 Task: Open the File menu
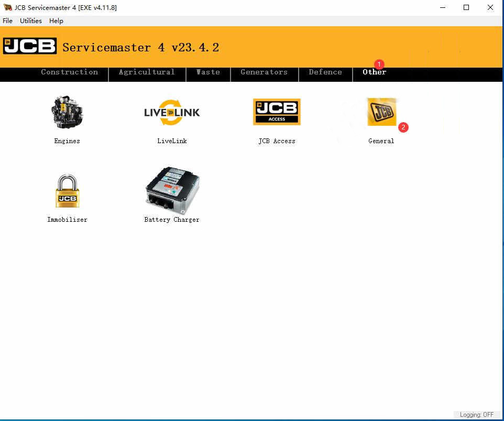click(8, 21)
